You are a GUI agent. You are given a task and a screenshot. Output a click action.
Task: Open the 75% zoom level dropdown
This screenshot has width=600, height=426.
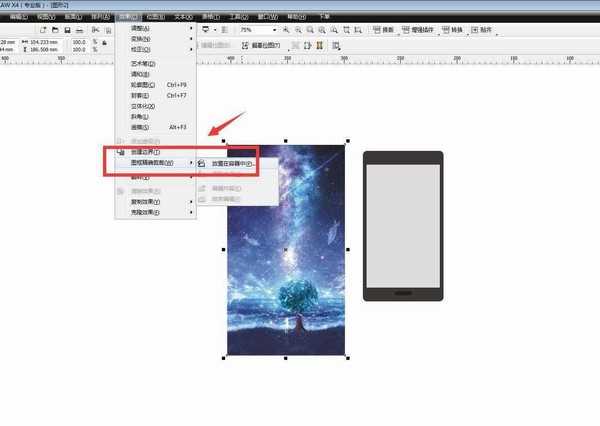click(x=272, y=31)
